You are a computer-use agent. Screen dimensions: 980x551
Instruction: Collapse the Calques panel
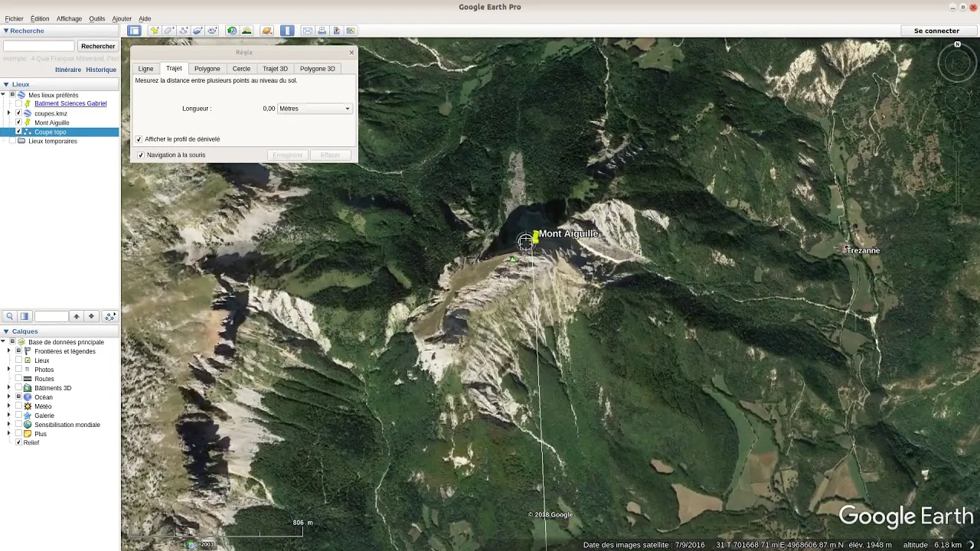[6, 331]
